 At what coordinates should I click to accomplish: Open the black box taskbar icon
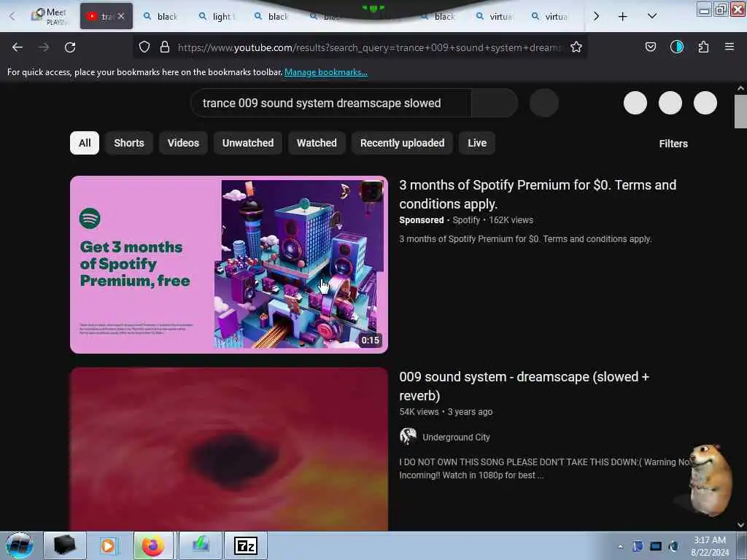click(65, 545)
